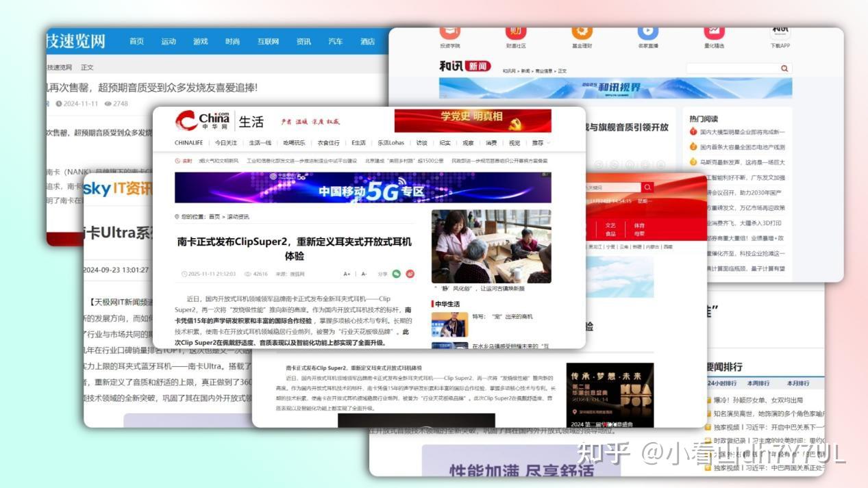Open thumbnail beside 特写 "宠"出来的商机
Image resolution: width=868 pixels, height=488 pixels.
(x=450, y=324)
